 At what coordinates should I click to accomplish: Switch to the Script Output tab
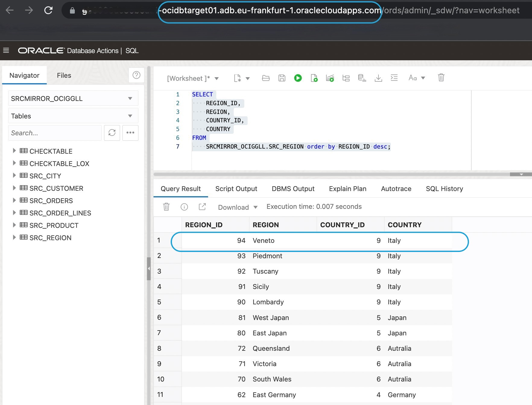(x=236, y=189)
